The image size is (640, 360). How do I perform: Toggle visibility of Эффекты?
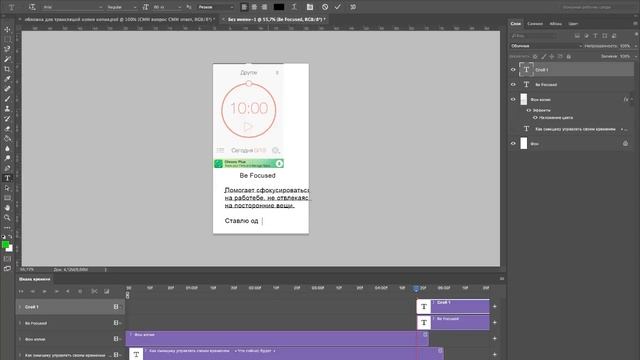coord(529,110)
